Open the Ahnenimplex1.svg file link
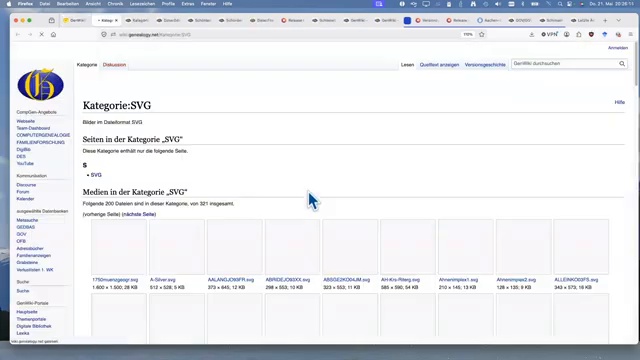This screenshot has width=640, height=360. (458, 280)
